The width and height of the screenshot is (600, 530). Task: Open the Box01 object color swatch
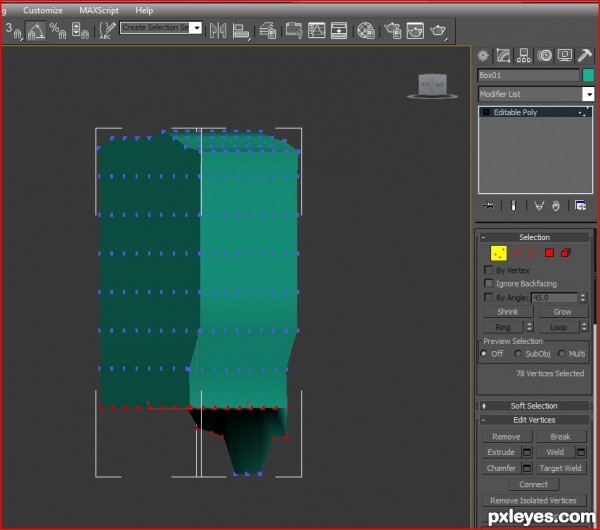(588, 75)
